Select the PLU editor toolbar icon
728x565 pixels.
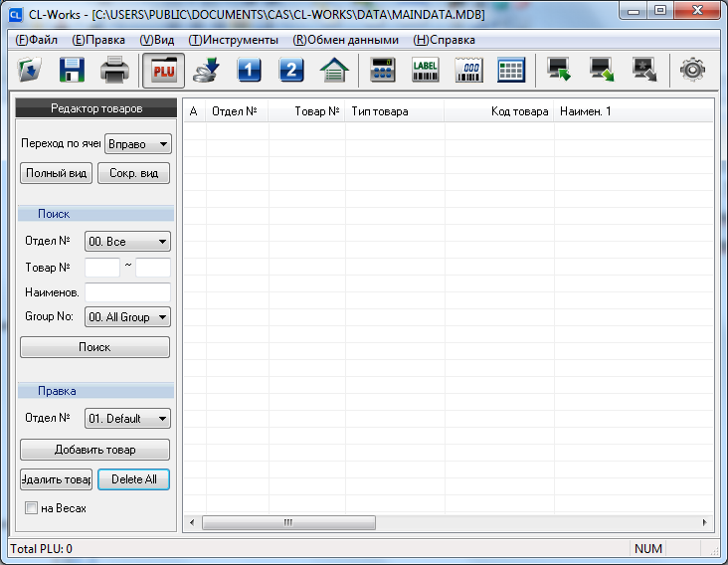162,71
